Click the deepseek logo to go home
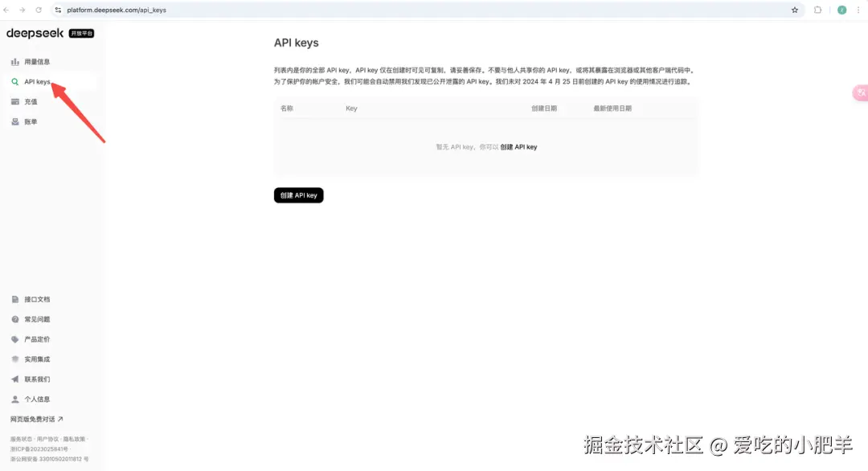The width and height of the screenshot is (868, 471). click(35, 33)
